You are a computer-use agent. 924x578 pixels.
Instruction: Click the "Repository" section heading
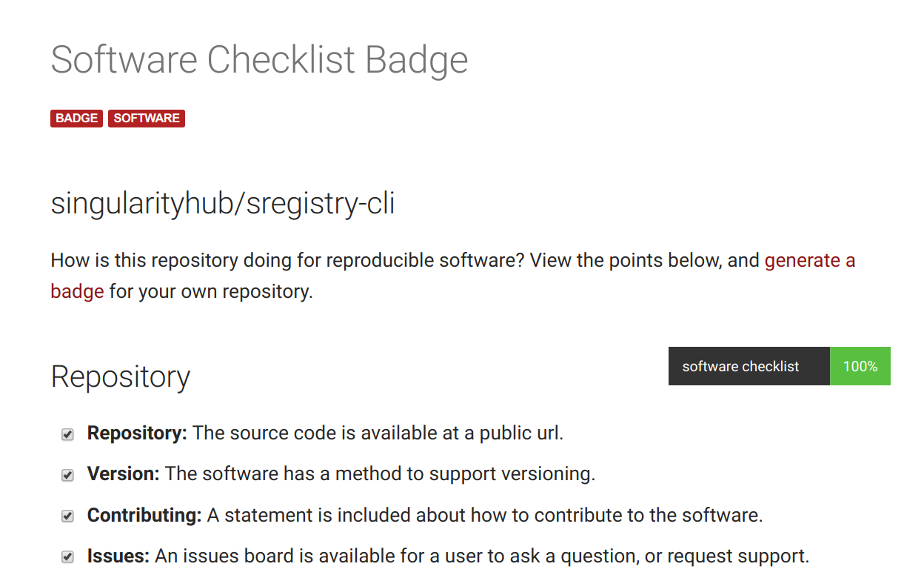121,376
